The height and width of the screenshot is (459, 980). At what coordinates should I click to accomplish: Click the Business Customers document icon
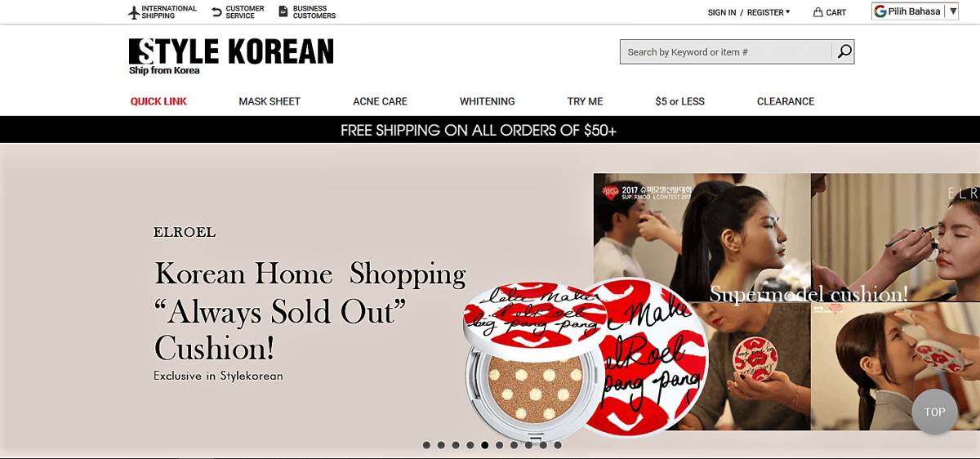coord(283,12)
